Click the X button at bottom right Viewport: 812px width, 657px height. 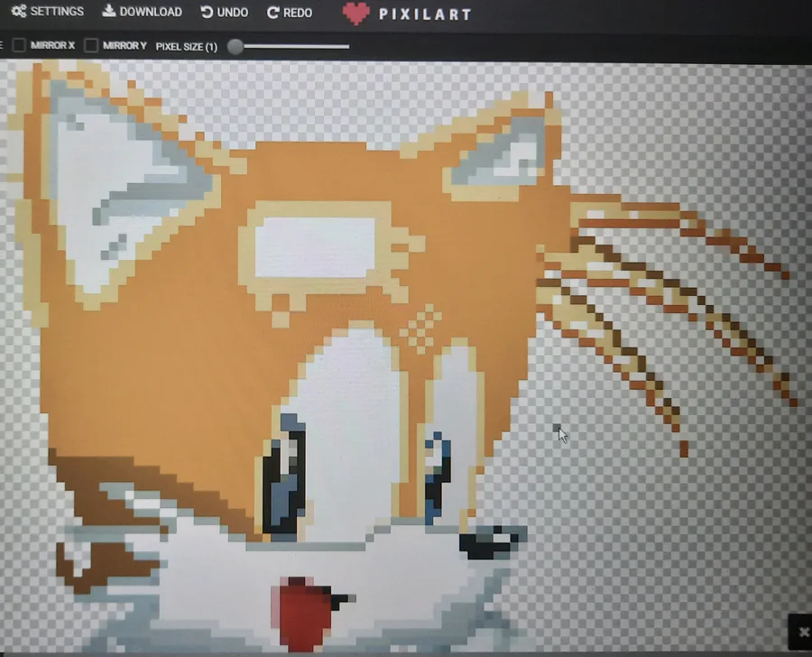click(x=803, y=632)
